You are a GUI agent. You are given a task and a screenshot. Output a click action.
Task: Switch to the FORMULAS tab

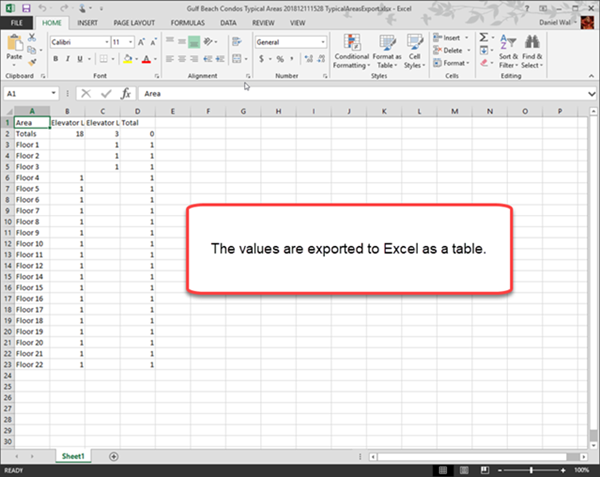point(188,23)
